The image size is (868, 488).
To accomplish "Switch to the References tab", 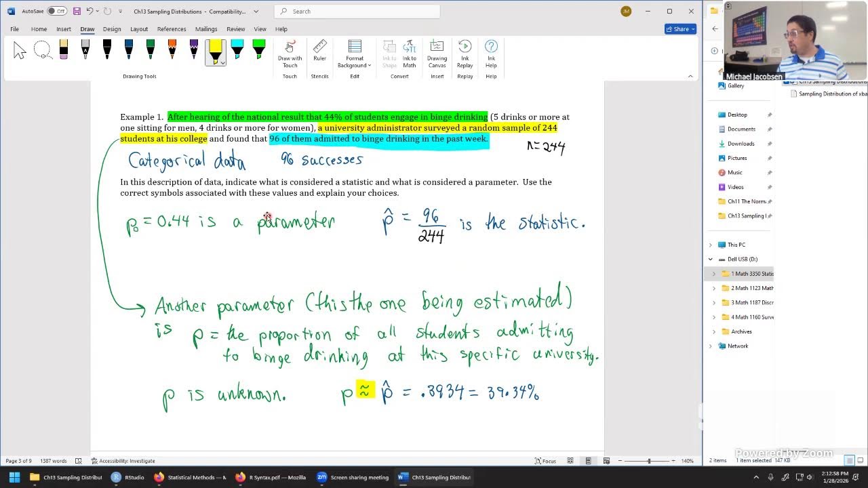I will click(x=172, y=29).
